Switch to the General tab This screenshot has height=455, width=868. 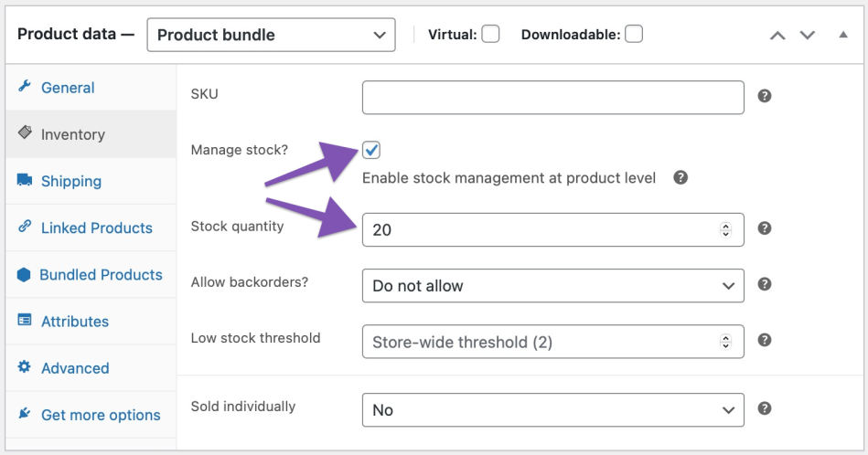[68, 88]
